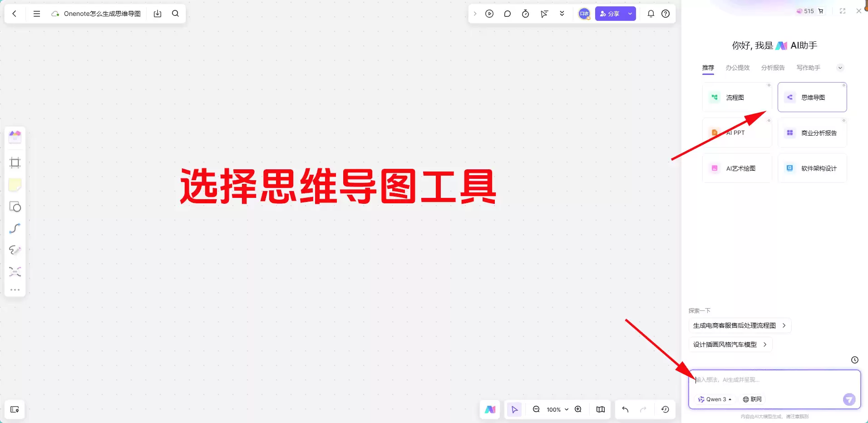The height and width of the screenshot is (423, 868).
Task: Click the 515 credits counter
Action: coord(805,11)
